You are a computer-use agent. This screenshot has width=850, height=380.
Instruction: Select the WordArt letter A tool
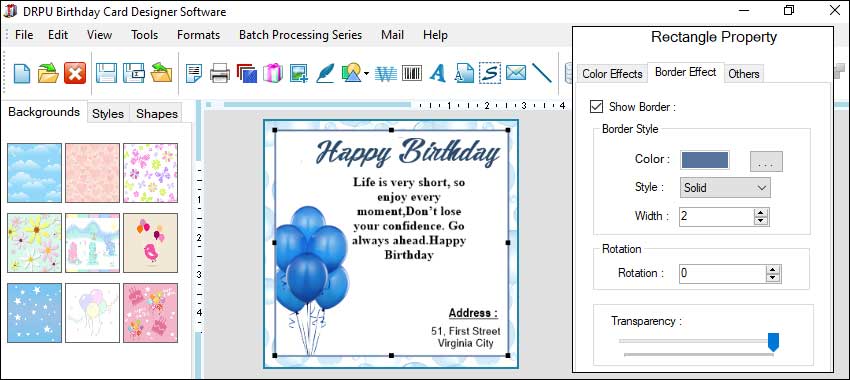point(438,73)
